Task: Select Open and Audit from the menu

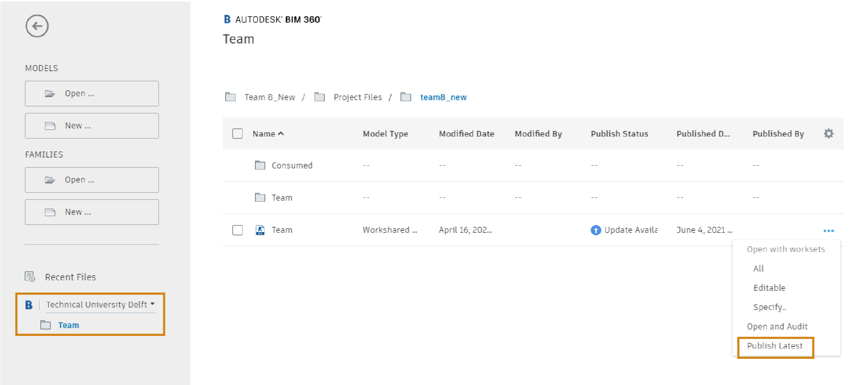Action: pyautogui.click(x=777, y=326)
